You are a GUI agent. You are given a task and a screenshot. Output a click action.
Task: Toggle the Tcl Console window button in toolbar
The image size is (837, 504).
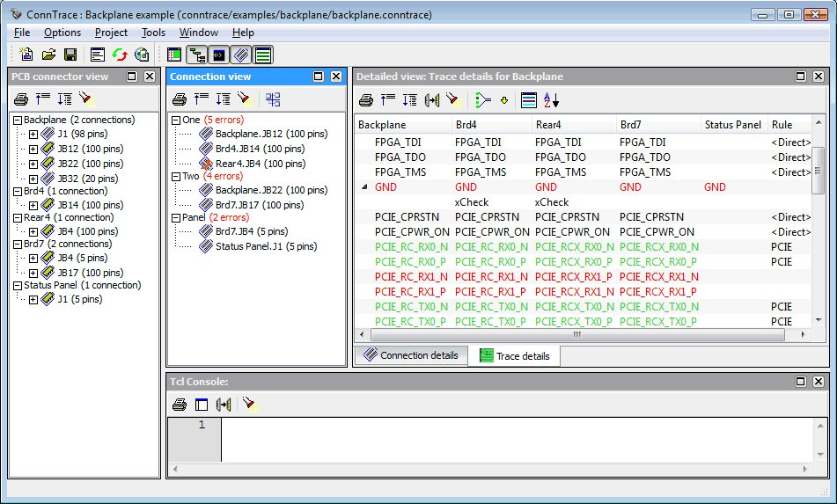coord(219,55)
